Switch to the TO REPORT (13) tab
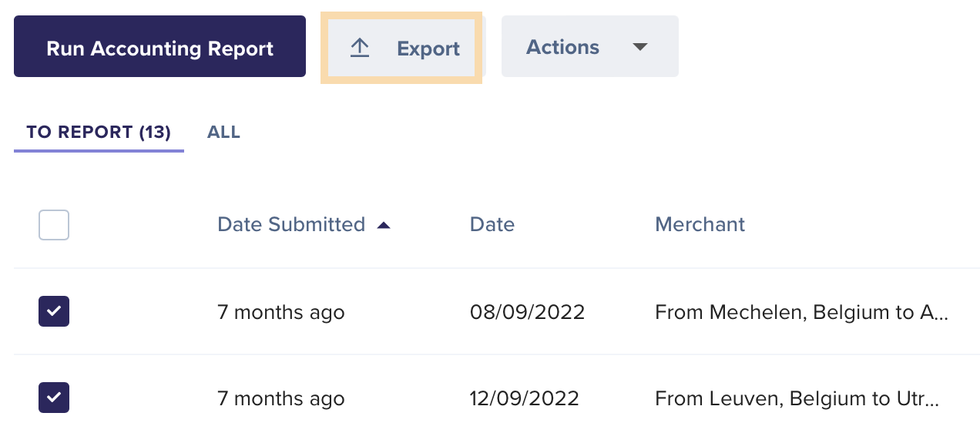 click(x=99, y=133)
